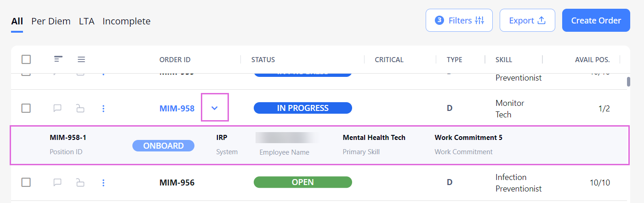Open three-dot menu for MIM-958
This screenshot has height=203, width=644.
point(103,109)
